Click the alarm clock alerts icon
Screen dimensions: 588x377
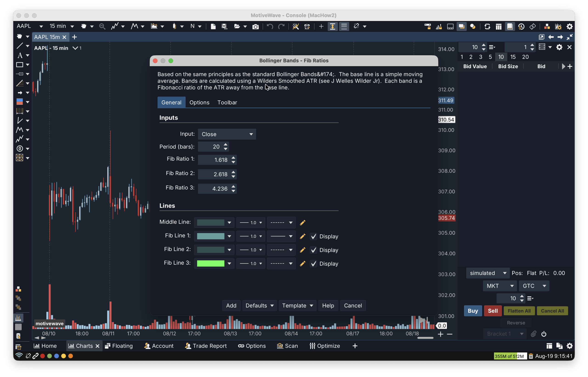(307, 26)
